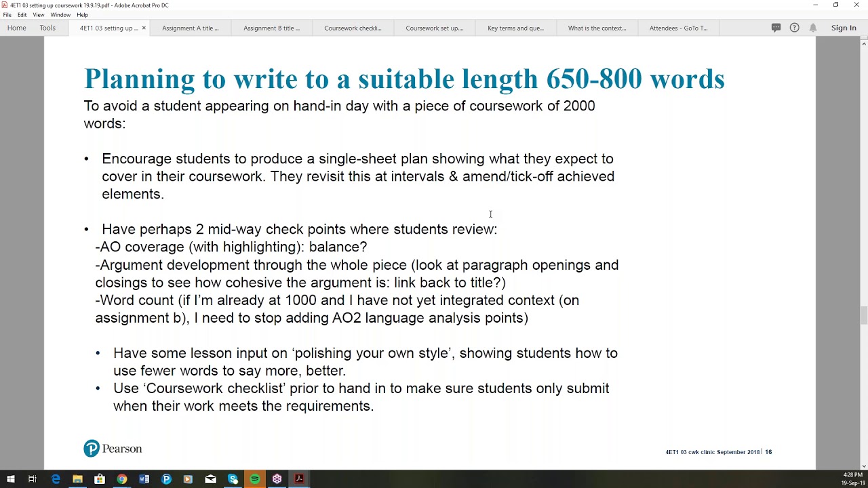Click the vertical scrollbar thumb
The width and height of the screenshot is (868, 488).
[x=864, y=316]
